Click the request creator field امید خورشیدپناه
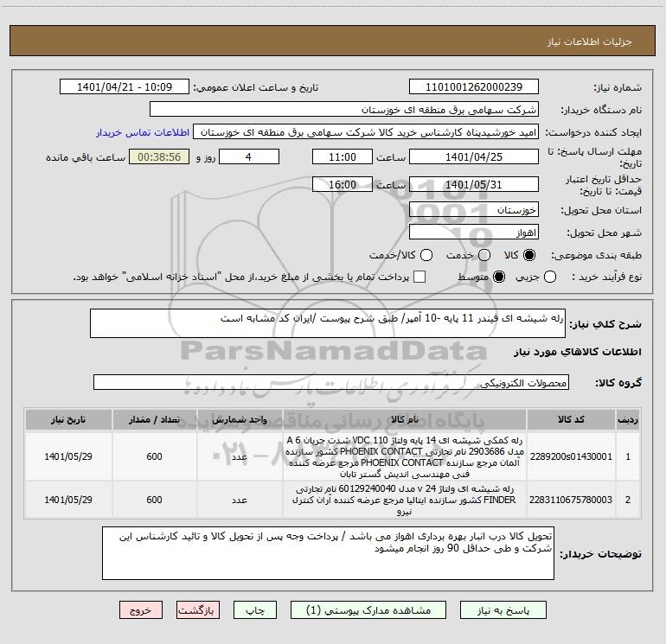 pos(366,132)
